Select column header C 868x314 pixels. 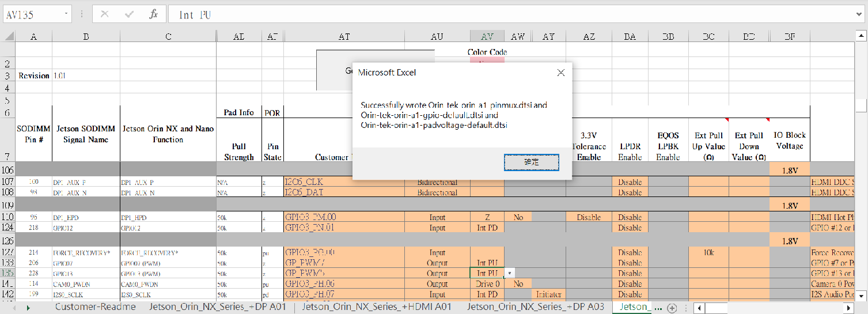(168, 36)
